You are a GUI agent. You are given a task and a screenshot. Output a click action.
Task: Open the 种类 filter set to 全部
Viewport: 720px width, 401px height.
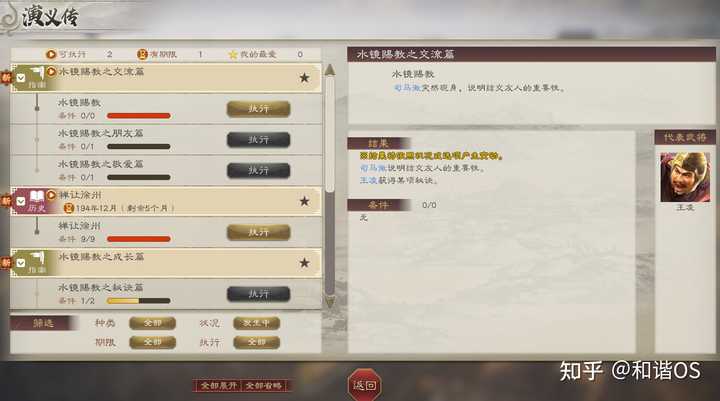152,323
